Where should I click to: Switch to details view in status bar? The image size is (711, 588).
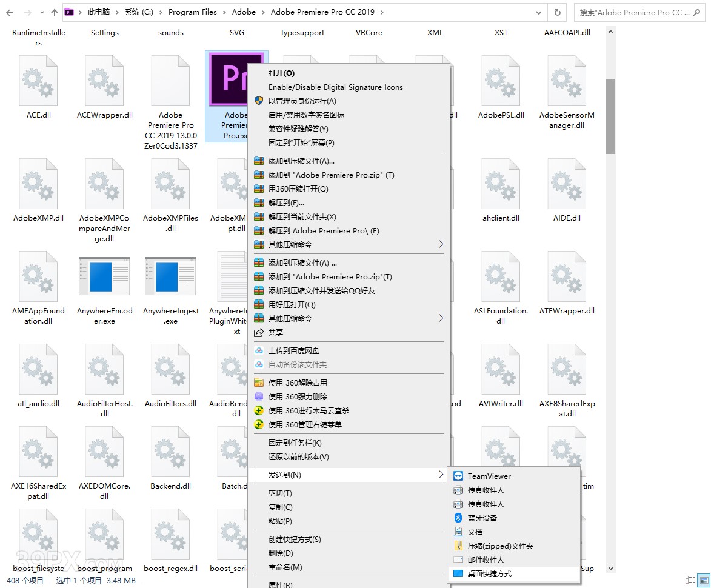(x=690, y=580)
